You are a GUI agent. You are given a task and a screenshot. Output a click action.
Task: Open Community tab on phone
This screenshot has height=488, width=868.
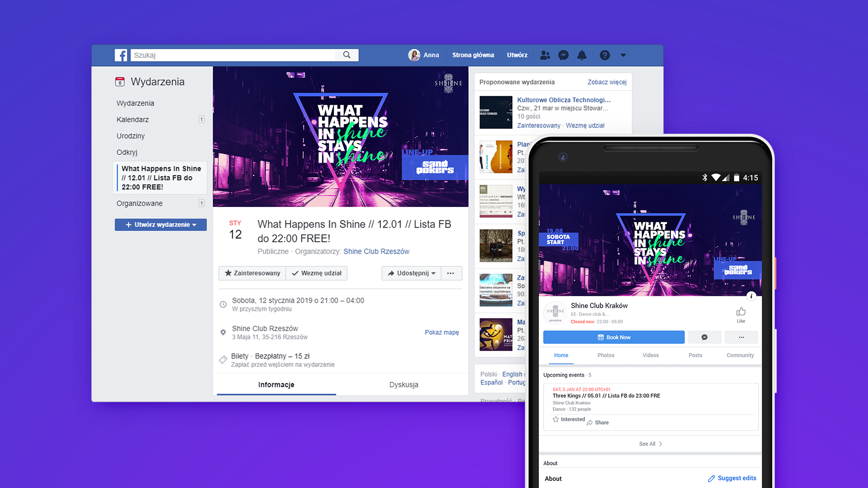tap(740, 355)
